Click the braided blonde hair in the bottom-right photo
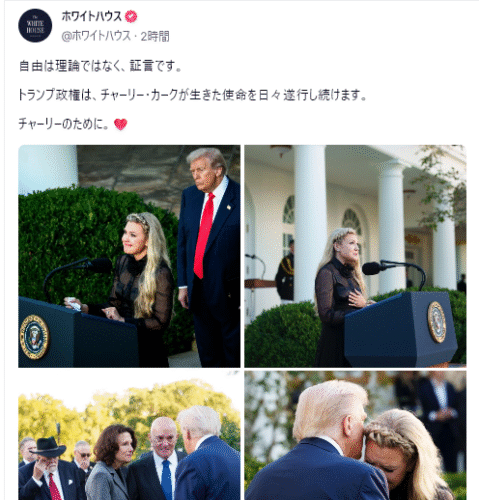 [393, 437]
